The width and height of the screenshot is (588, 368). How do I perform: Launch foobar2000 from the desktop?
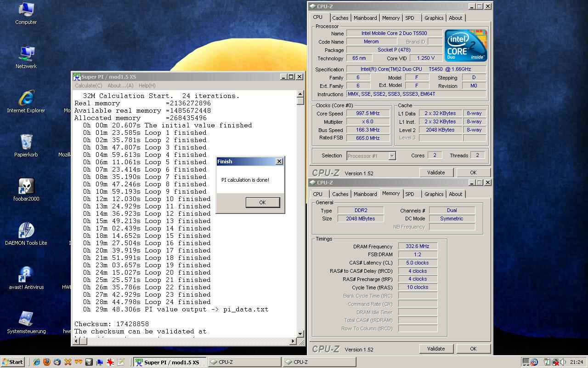pos(26,190)
